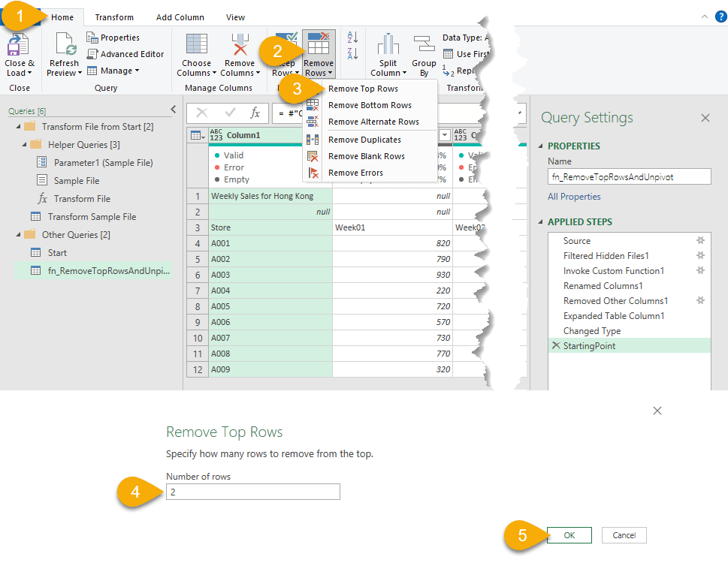Collapse the Helper Queries folder

click(25, 144)
